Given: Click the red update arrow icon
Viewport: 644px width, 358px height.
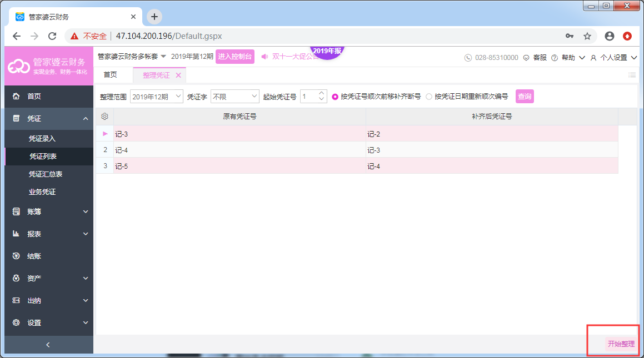Looking at the screenshot, I should 627,36.
